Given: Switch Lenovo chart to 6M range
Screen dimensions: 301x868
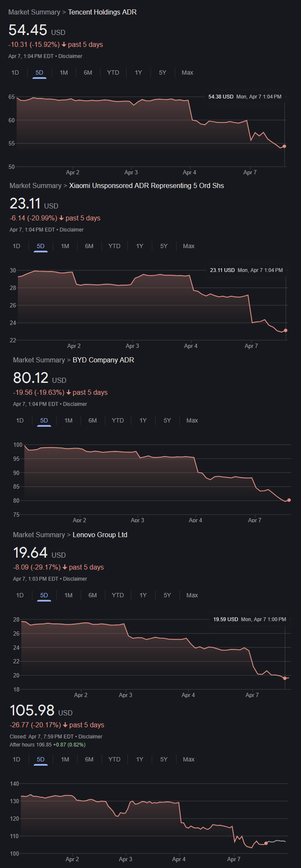Looking at the screenshot, I should coord(93,595).
